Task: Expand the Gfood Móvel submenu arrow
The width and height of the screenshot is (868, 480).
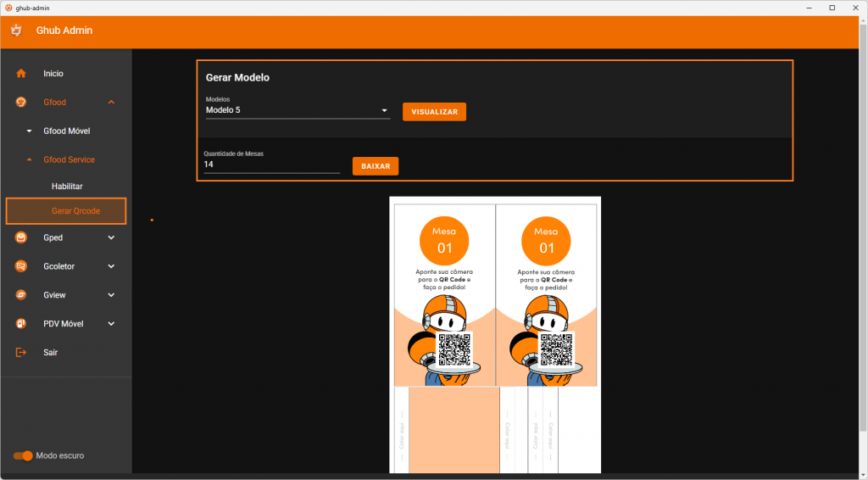Action: point(30,131)
